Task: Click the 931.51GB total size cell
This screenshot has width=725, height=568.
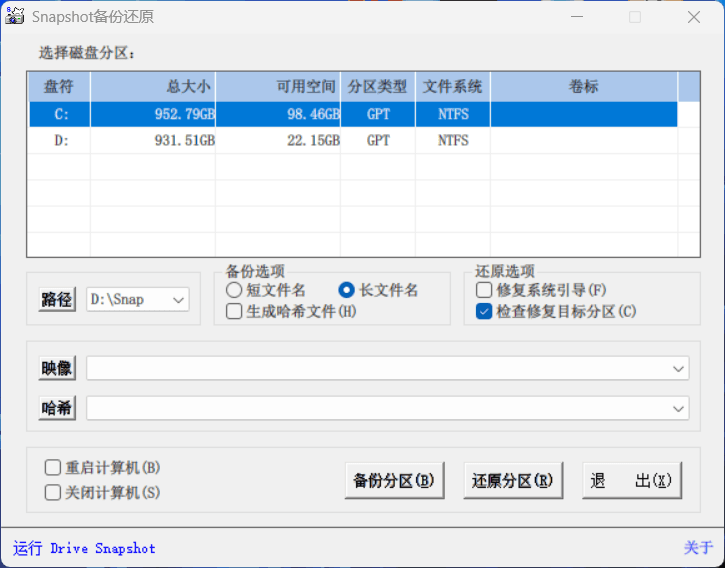Action: [153, 140]
